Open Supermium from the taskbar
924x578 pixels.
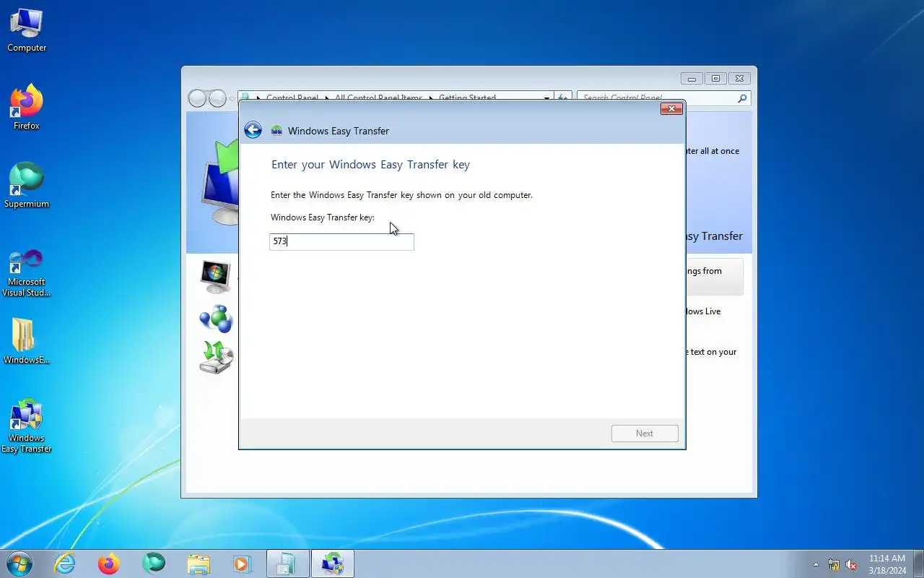[154, 564]
